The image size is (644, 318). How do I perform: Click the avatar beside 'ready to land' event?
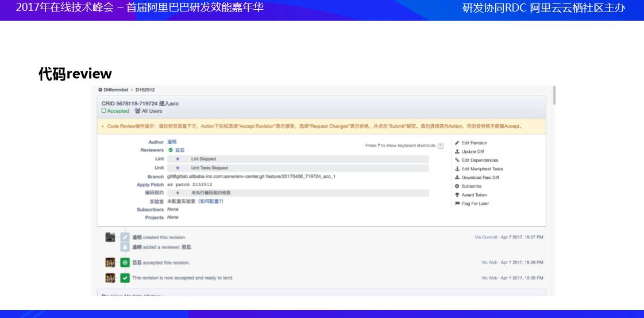pos(110,278)
